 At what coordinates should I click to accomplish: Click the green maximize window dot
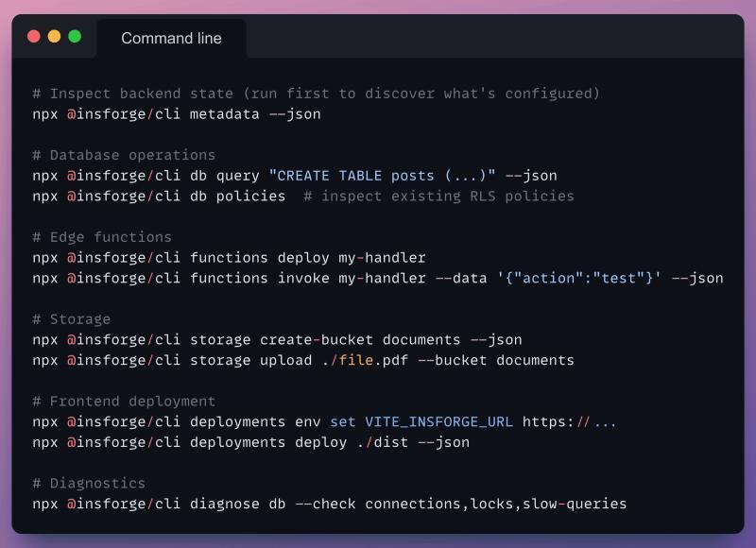coord(75,37)
